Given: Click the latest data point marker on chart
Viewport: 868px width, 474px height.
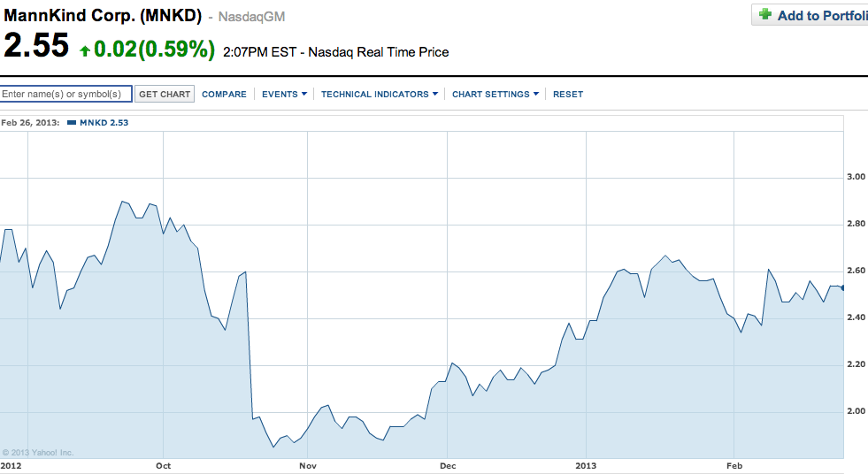Looking at the screenshot, I should click(843, 287).
